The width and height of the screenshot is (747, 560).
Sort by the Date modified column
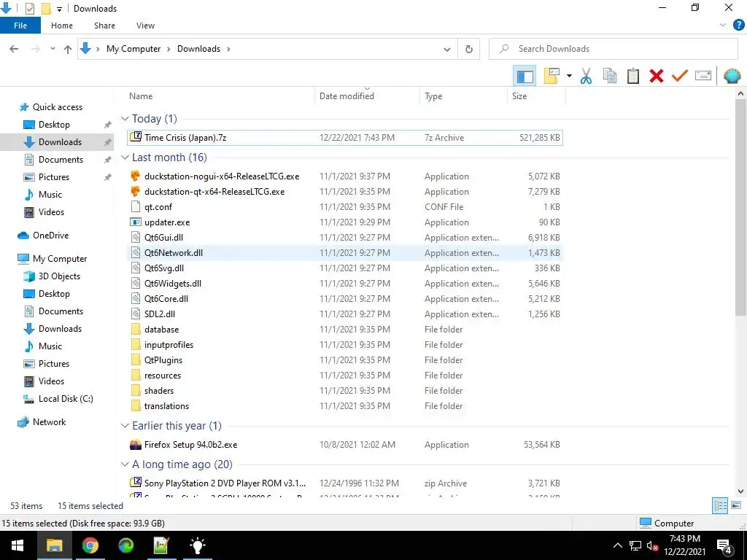(368, 96)
